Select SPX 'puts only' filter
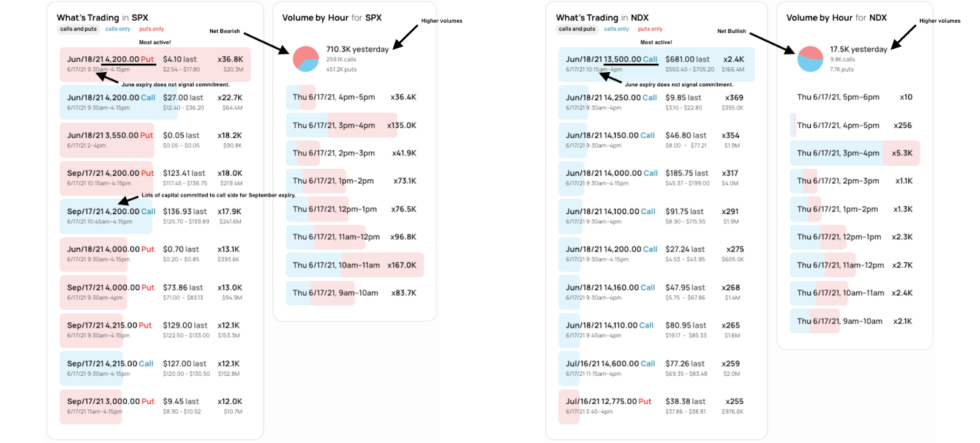The width and height of the screenshot is (980, 443). tap(151, 29)
